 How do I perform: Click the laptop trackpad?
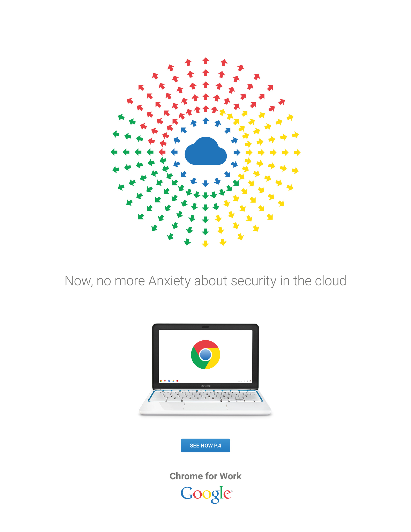click(x=205, y=406)
